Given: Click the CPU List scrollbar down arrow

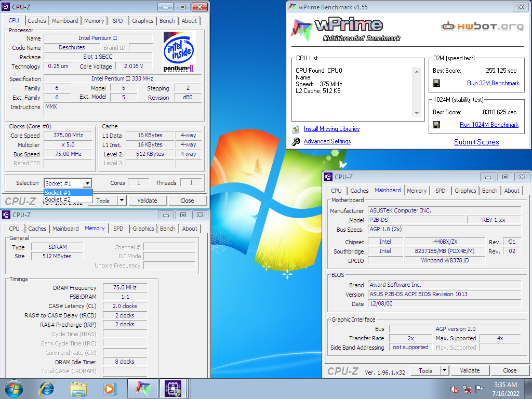Looking at the screenshot, I should [x=417, y=113].
